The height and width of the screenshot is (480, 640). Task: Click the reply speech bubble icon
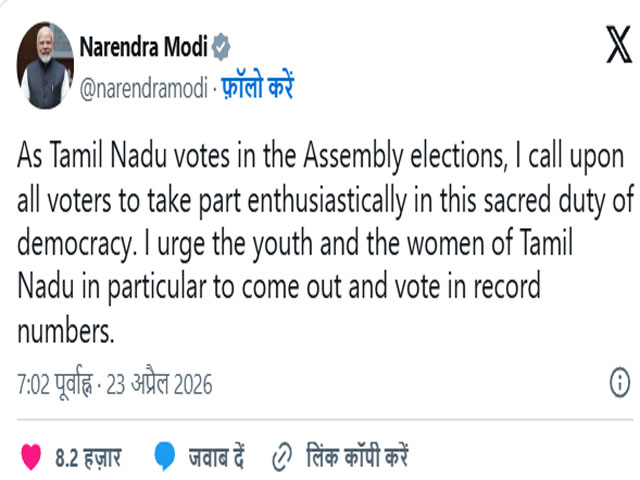pos(166,456)
